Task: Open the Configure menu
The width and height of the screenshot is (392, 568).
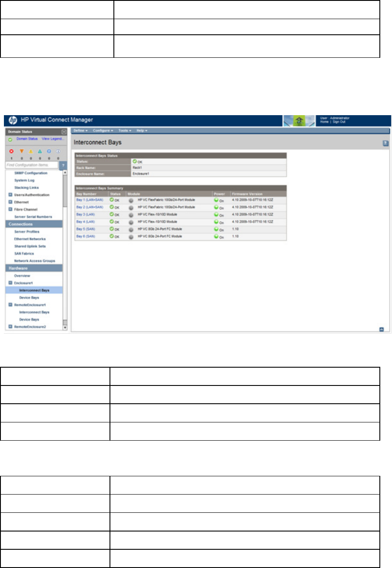Action: (103, 130)
